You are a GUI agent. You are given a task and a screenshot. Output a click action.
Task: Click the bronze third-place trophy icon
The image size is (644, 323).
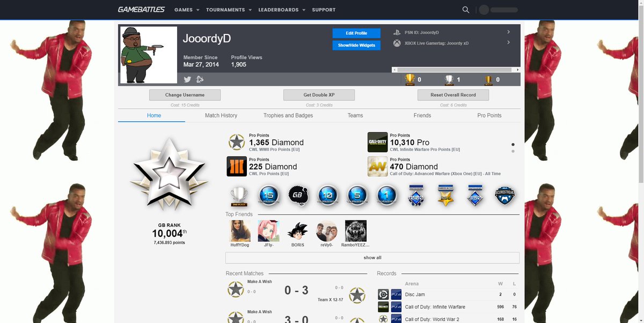tap(488, 80)
